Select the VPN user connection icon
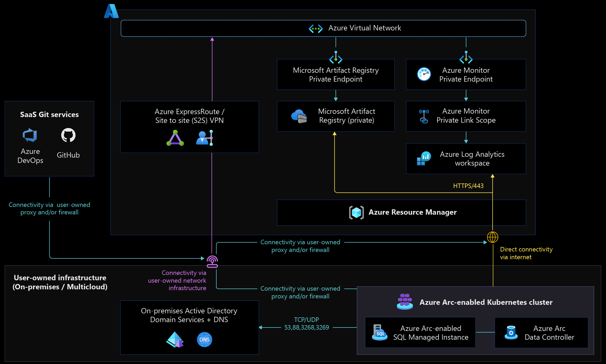Viewport: 606px width, 364px height. (x=205, y=138)
